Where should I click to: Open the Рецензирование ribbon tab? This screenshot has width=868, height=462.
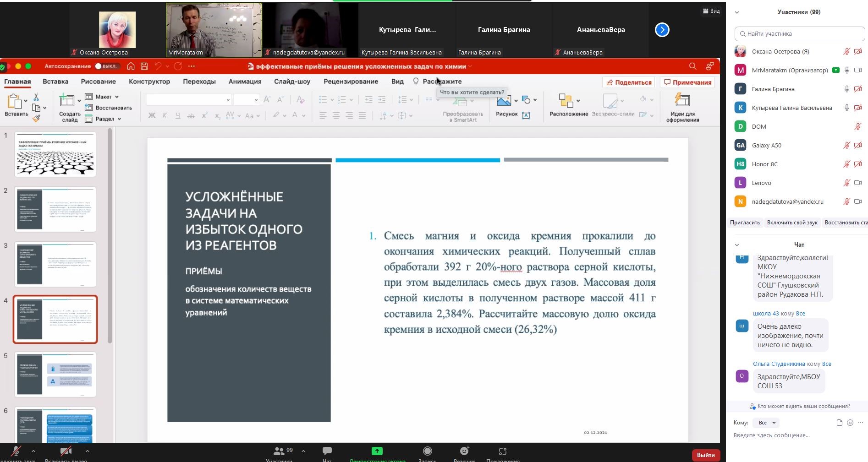point(351,82)
